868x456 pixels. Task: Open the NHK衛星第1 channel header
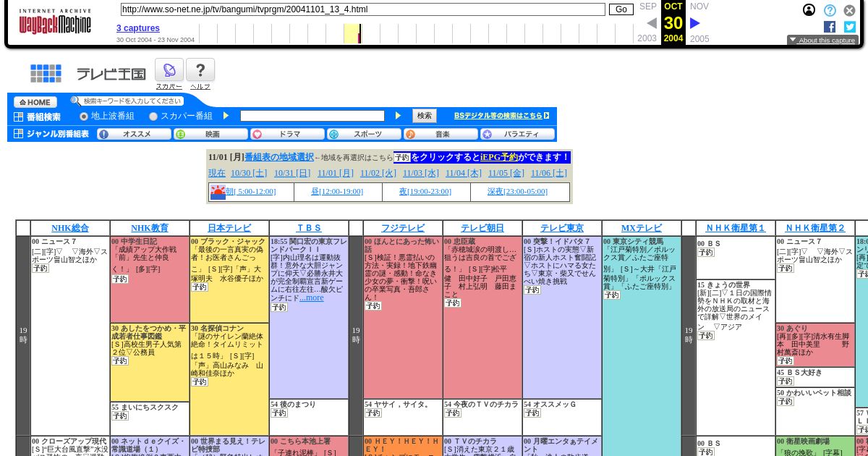[736, 228]
